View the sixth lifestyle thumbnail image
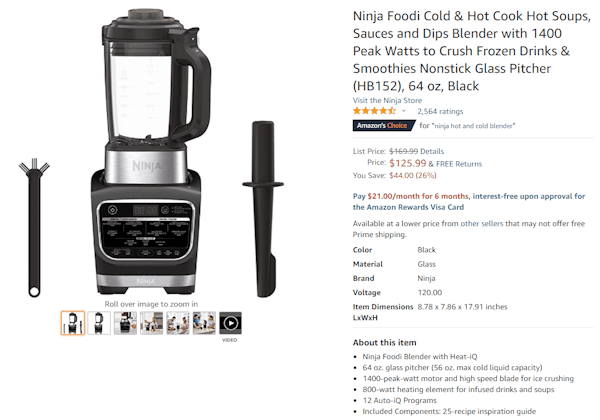600x420 pixels. coord(204,323)
